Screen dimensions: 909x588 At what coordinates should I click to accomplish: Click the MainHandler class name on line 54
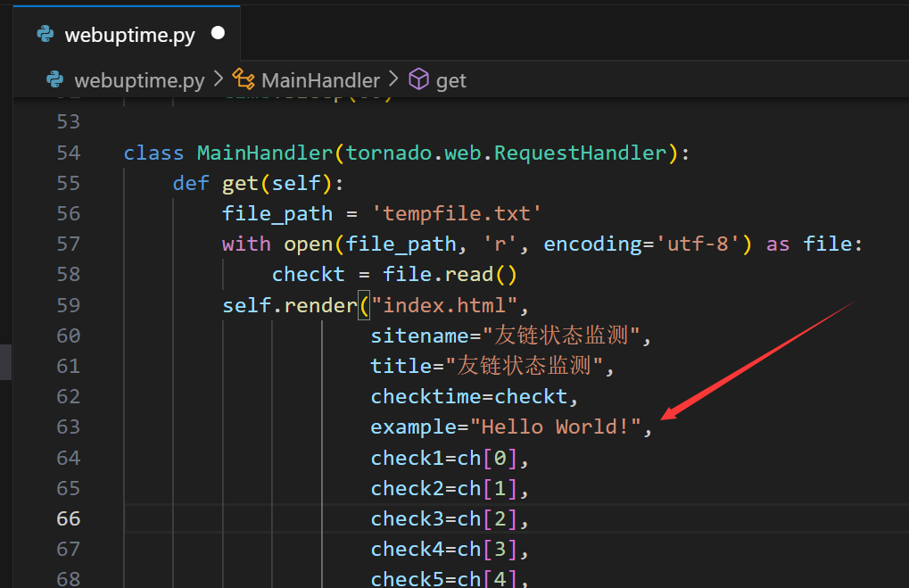coord(265,153)
